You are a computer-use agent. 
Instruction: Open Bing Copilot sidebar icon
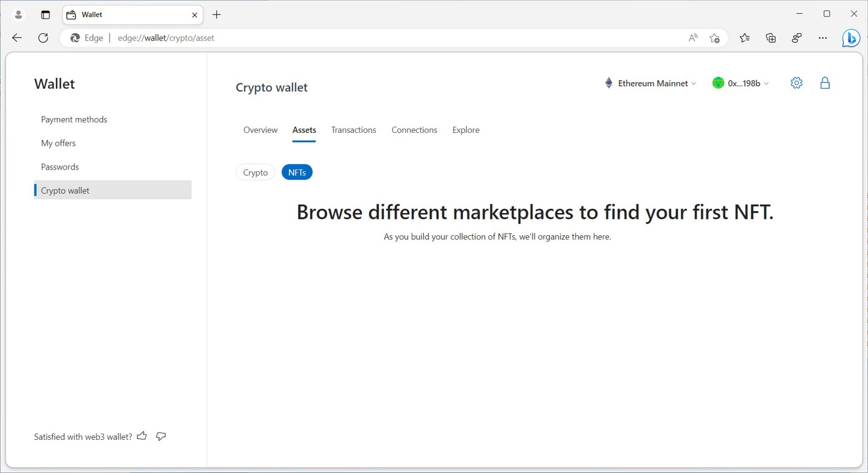coord(851,38)
